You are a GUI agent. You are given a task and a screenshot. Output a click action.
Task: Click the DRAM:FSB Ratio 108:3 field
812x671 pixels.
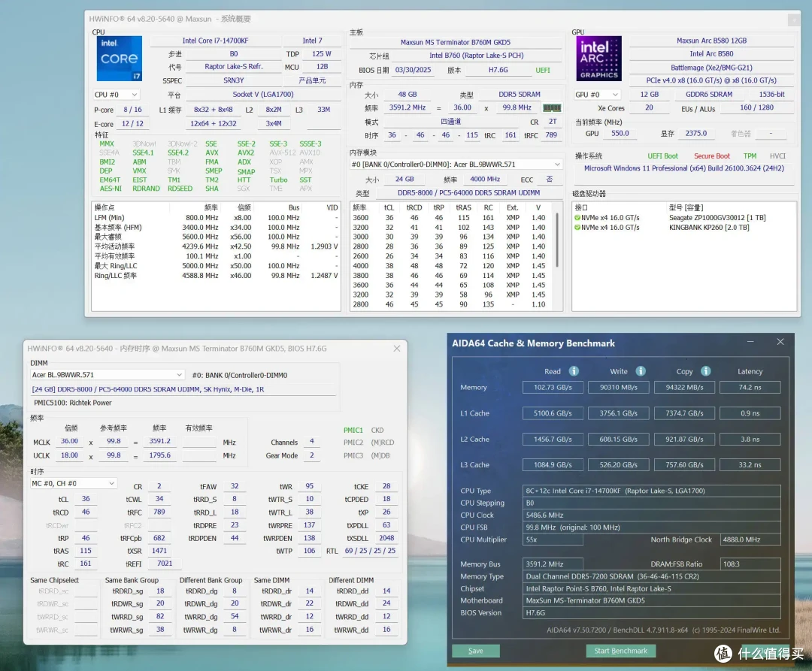[750, 564]
